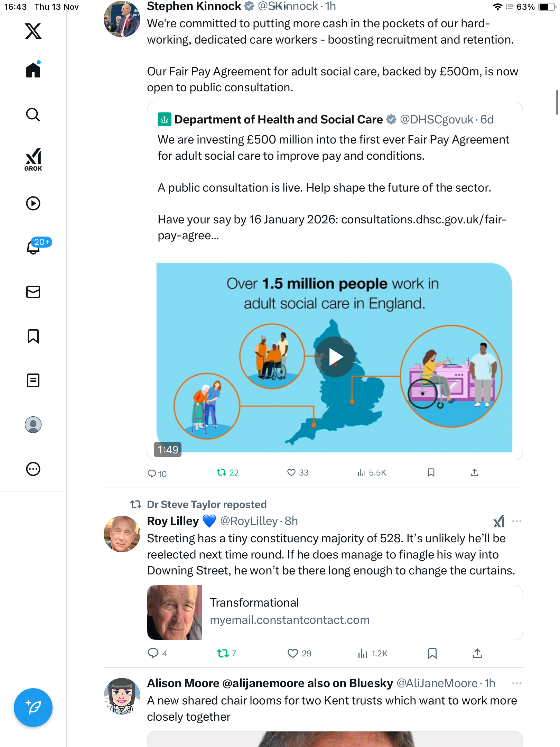Go to Home in the sidebar
560x747 pixels.
[x=33, y=70]
